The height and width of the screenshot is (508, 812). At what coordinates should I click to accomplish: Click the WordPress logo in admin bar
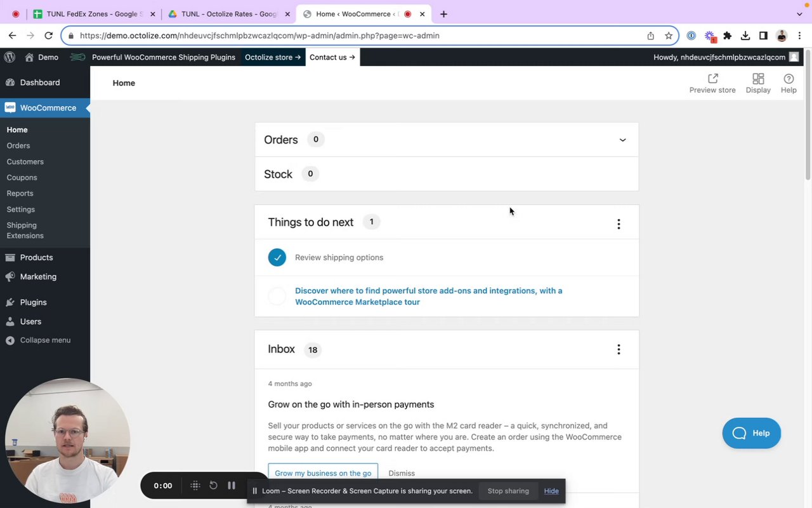tap(10, 57)
